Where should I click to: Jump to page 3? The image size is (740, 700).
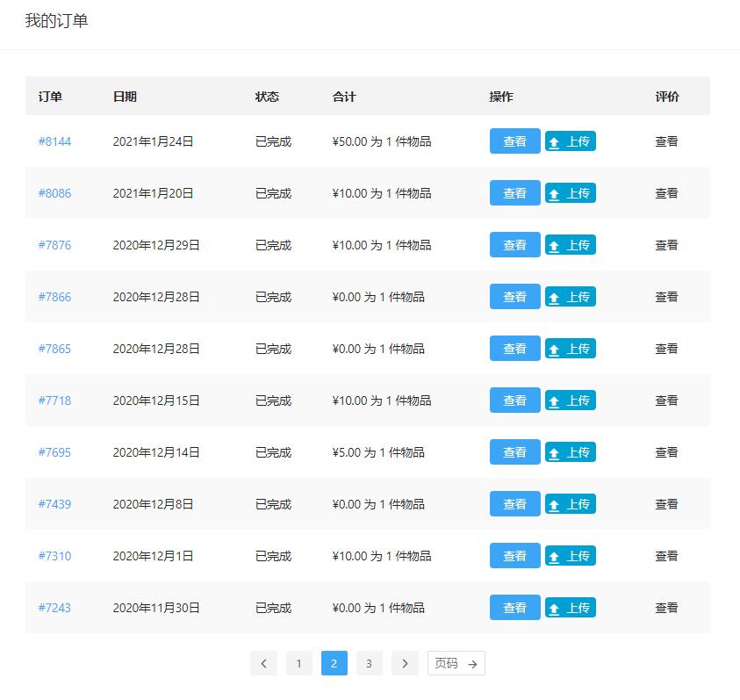pos(369,663)
